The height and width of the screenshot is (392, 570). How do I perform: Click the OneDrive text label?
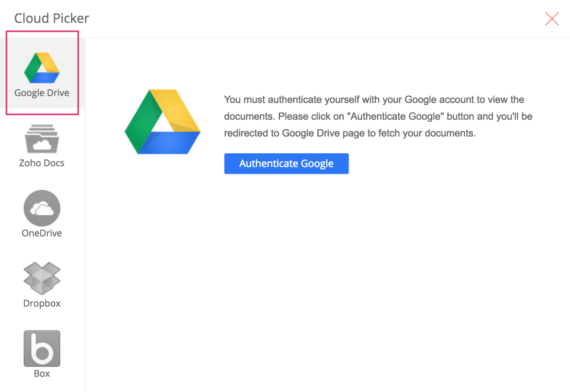42,233
